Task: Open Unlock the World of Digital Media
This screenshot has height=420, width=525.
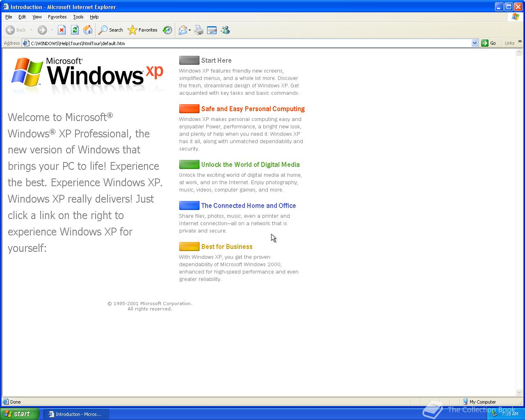Action: (250, 164)
